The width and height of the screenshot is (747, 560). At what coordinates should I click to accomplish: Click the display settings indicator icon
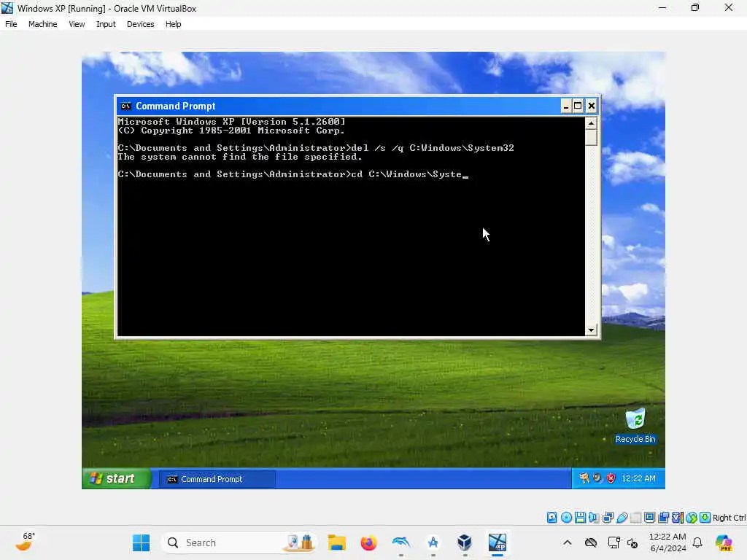click(x=649, y=518)
